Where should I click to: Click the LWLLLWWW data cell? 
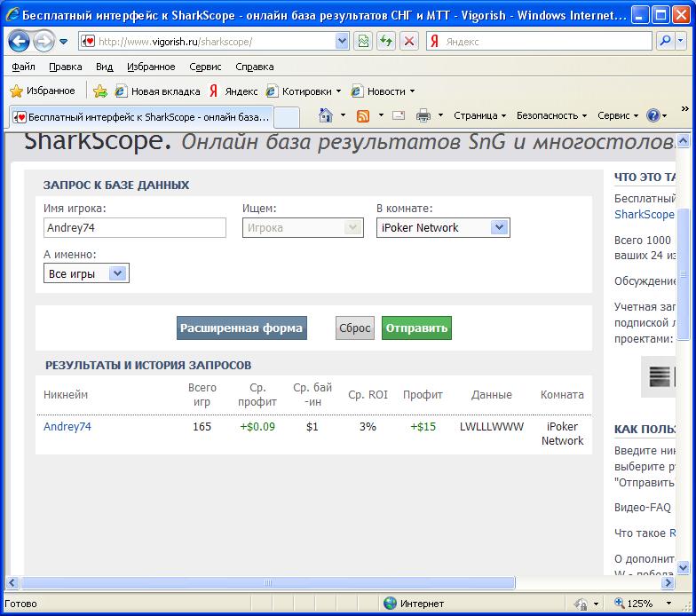[x=492, y=426]
